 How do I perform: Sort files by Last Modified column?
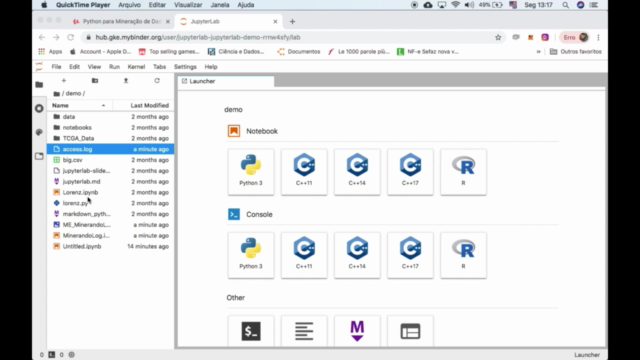(x=144, y=105)
